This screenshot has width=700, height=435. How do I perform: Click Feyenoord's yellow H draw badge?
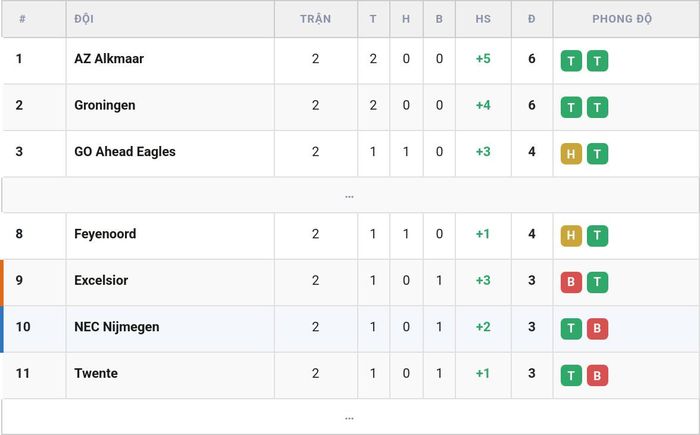point(571,236)
